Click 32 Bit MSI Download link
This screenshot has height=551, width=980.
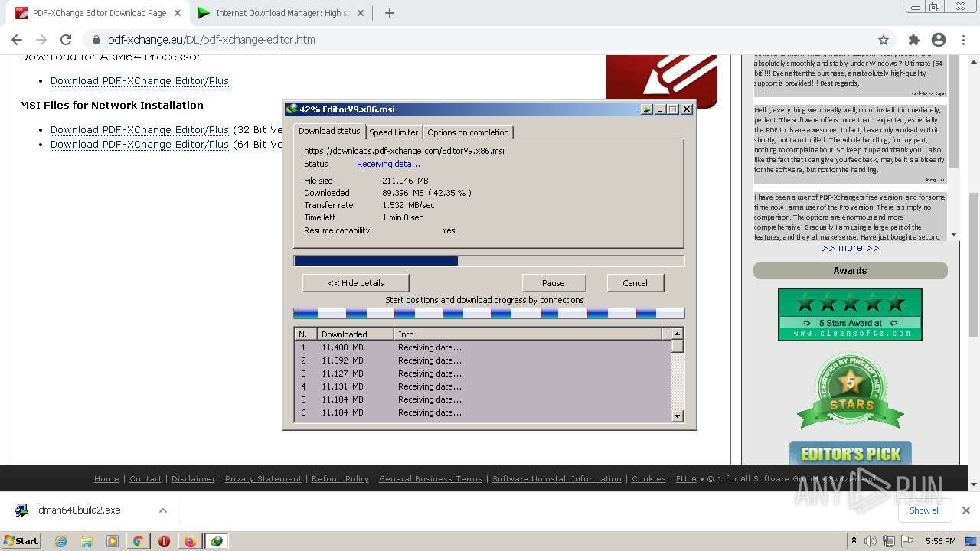pyautogui.click(x=139, y=129)
